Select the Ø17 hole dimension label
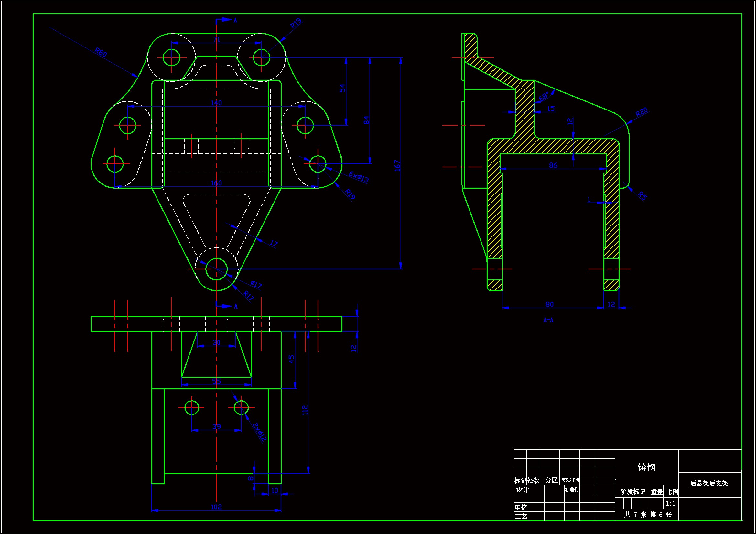The width and height of the screenshot is (756, 534). coord(256,284)
